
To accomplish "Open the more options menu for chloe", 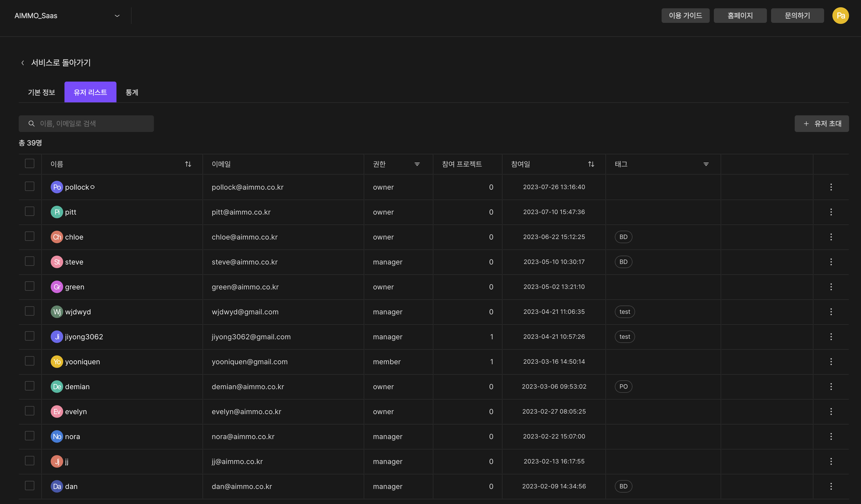I will (831, 237).
